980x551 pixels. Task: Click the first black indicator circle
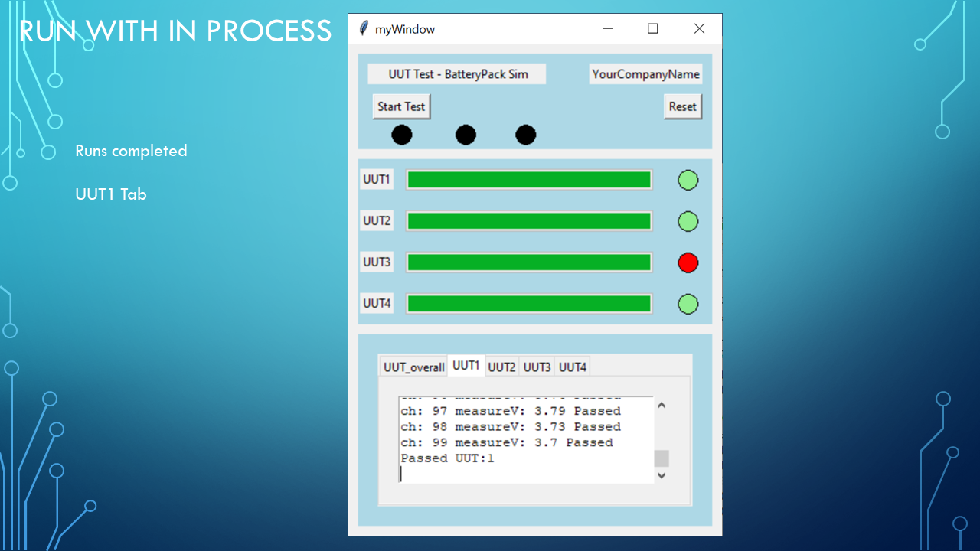(x=402, y=135)
